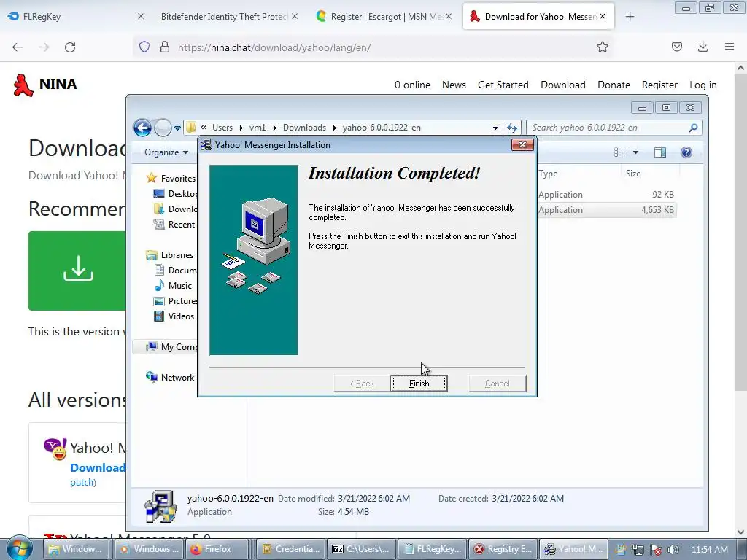The width and height of the screenshot is (747, 560).
Task: Click the taskbar clock showing 11:54 AM
Action: coord(709,550)
